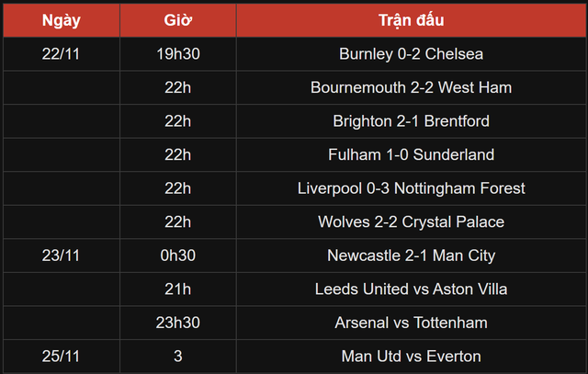Select the Leeds United vs Aston Villa fixture
Viewport: 588px width, 374px height.
pyautogui.click(x=411, y=289)
